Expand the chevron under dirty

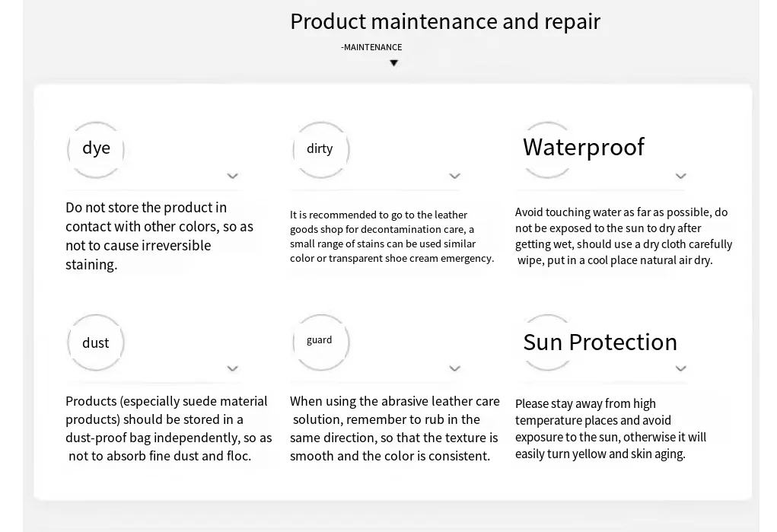[x=454, y=176]
